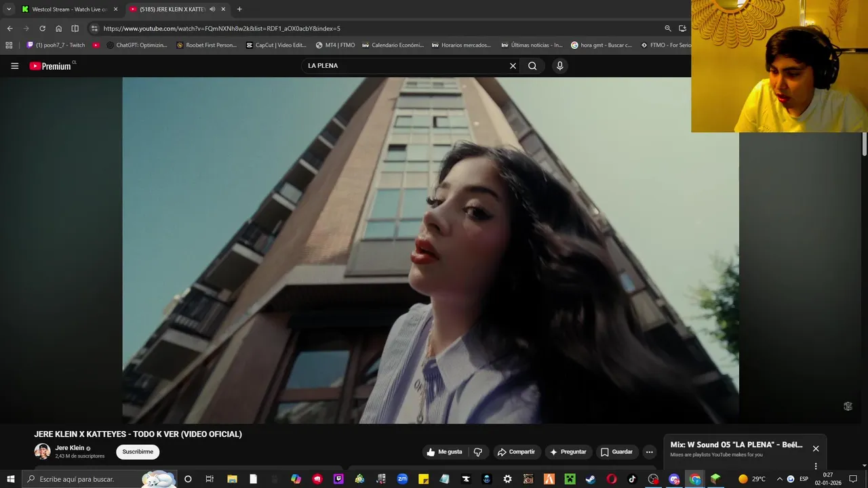Click the Preguntar button
The width and height of the screenshot is (868, 488).
[x=568, y=452]
